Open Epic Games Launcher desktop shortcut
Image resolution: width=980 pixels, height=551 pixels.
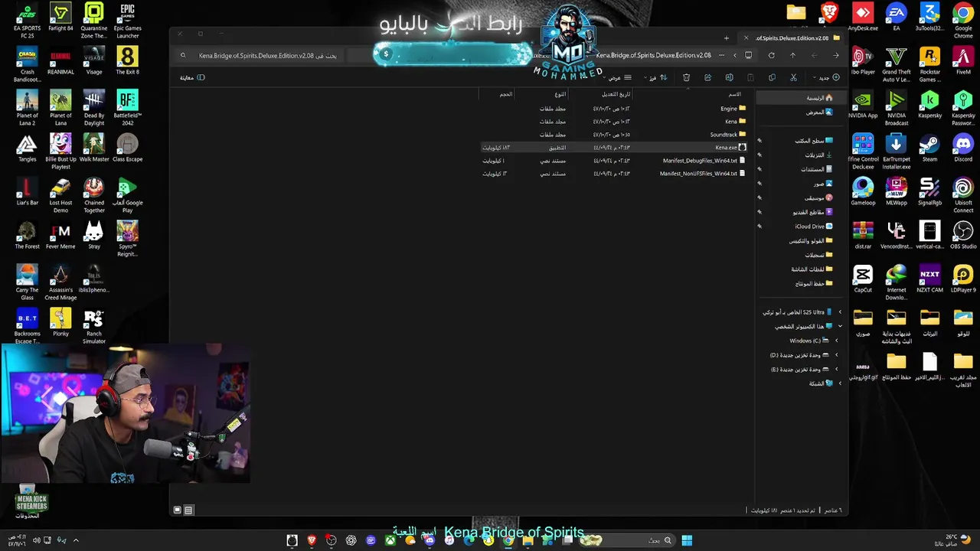pyautogui.click(x=127, y=21)
